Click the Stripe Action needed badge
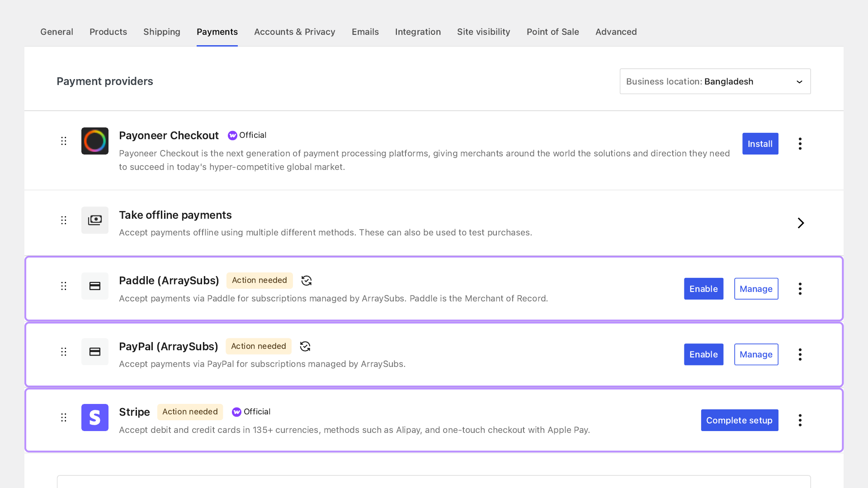The image size is (868, 488). (190, 412)
